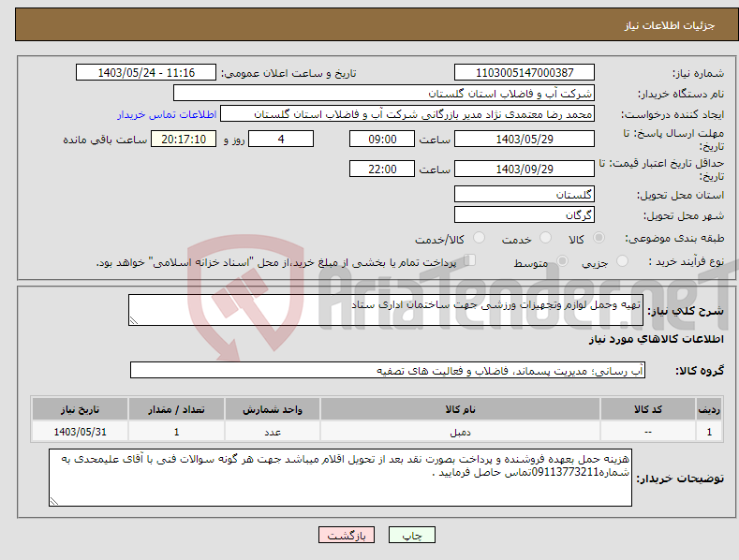
Task: Select the خدمت radio button
Action: pos(545,238)
